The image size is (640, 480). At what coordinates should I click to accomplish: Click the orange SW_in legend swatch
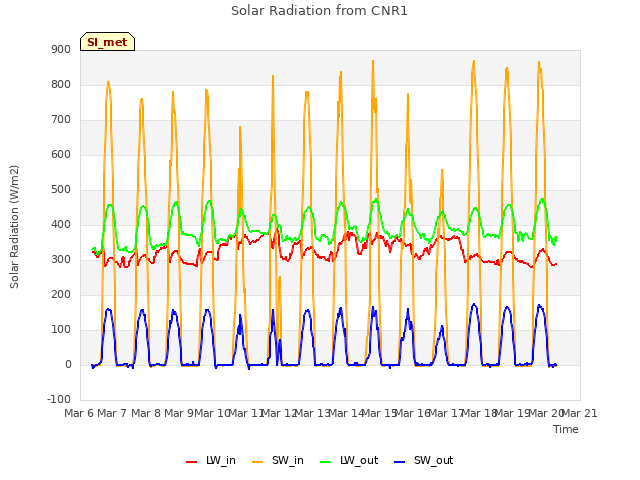pos(258,462)
